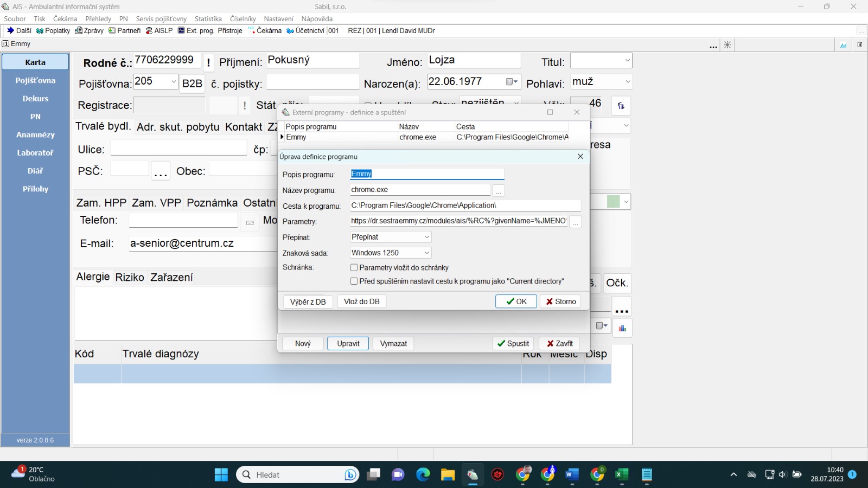Image resolution: width=868 pixels, height=488 pixels.
Task: Click the B2B button next to Pojišťovna
Action: pyautogui.click(x=192, y=84)
